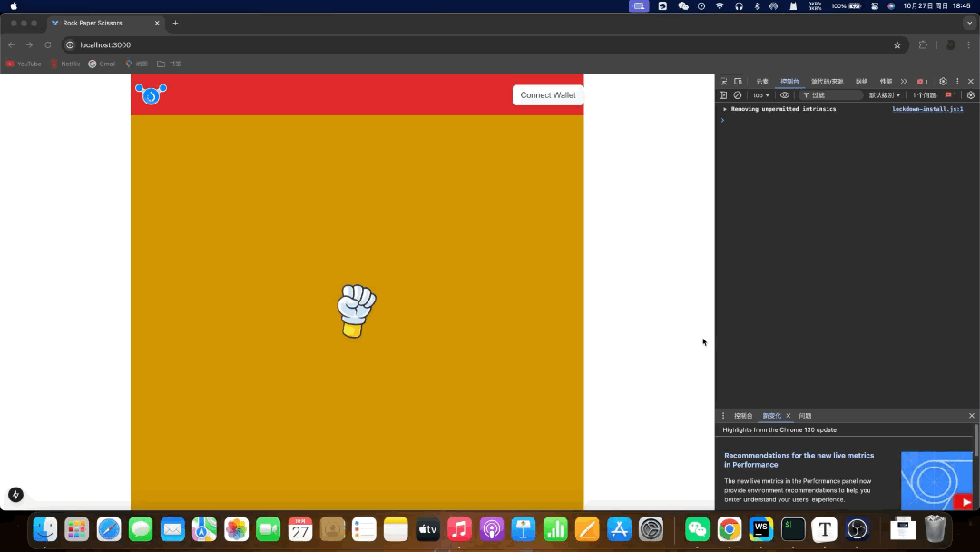The image size is (980, 552).
Task: Switch to the drawer 问题 tab
Action: point(805,416)
